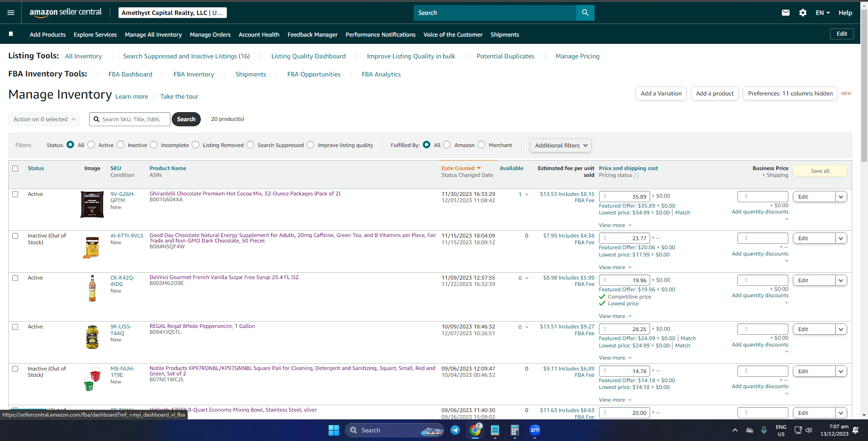Open Edit dropdown arrow for Ghirardelli row
The height and width of the screenshot is (441, 868).
click(841, 197)
